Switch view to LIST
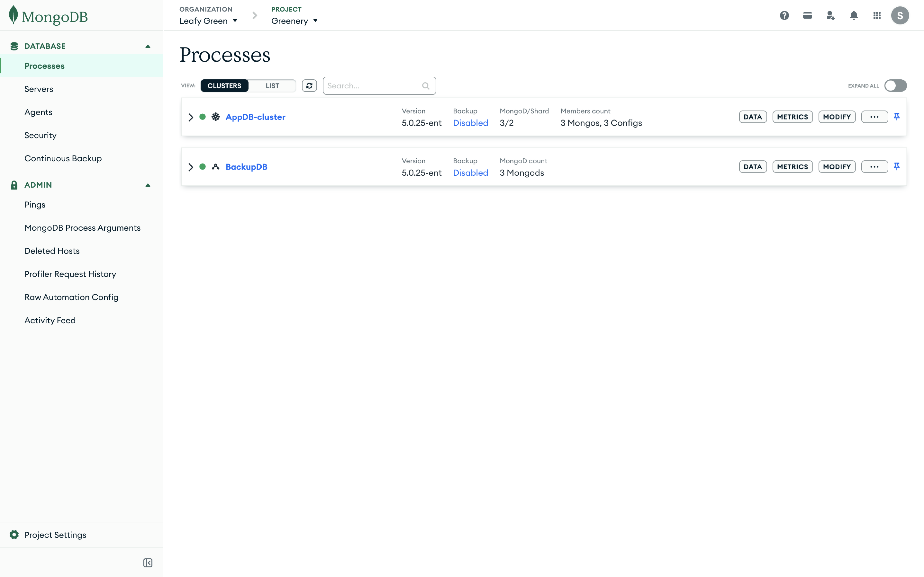The height and width of the screenshot is (577, 924). pyautogui.click(x=272, y=85)
